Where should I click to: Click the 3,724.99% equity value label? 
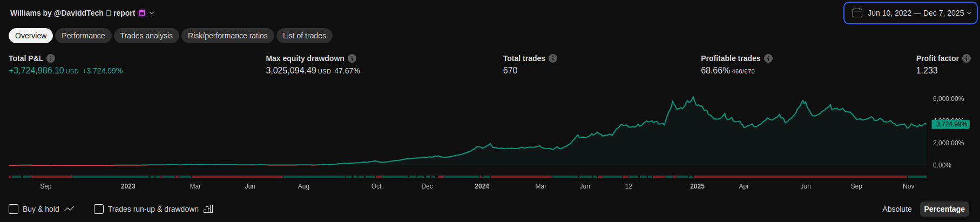[951, 124]
